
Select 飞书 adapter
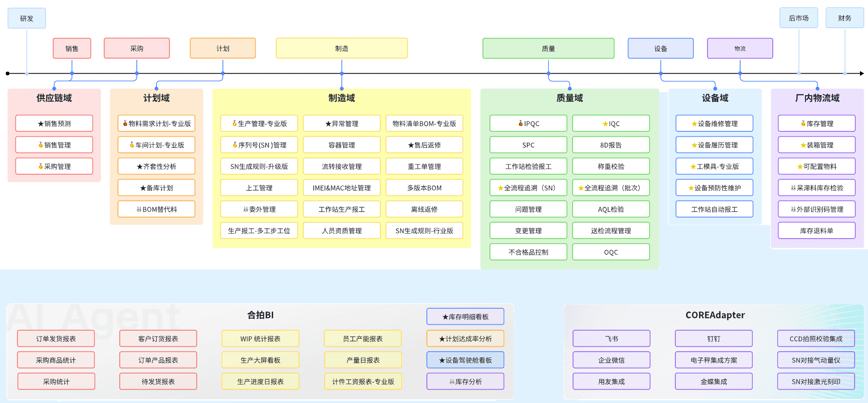click(611, 339)
